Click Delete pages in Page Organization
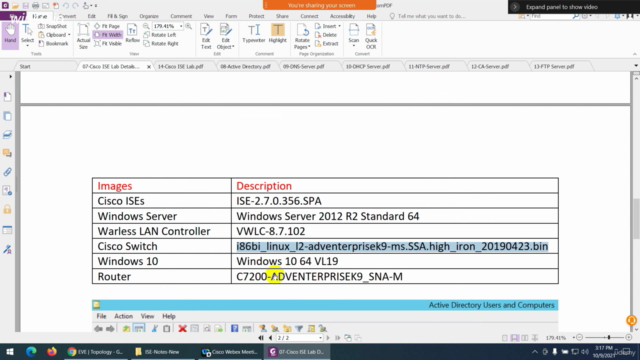Image resolution: width=640 pixels, height=360 pixels. [x=326, y=35]
